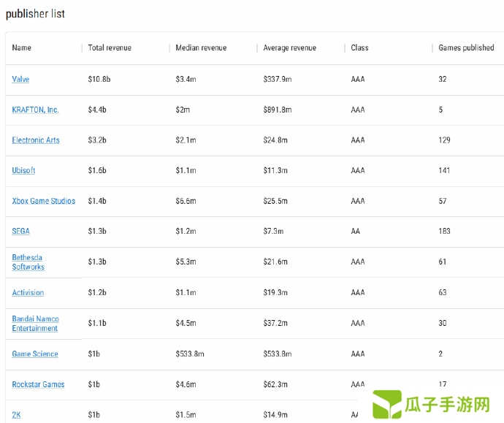Select Ubisoft's total revenue $1.6b
Viewport: 504px width, 423px height.
coord(97,170)
